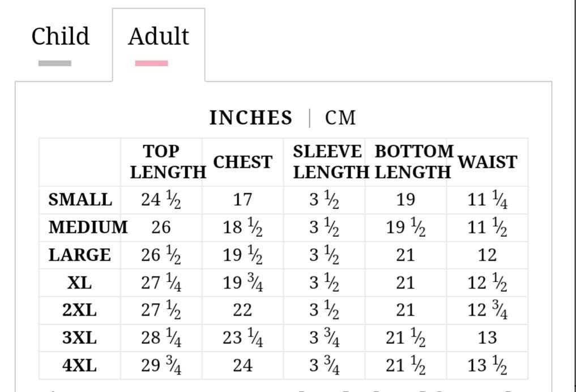Select the SMALL size row label

click(80, 200)
